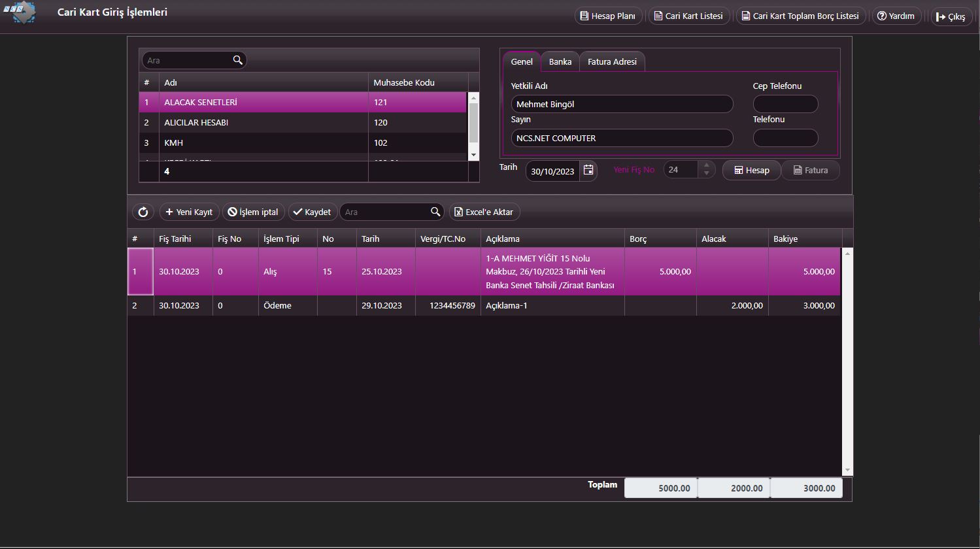The height and width of the screenshot is (549, 980).
Task: Switch to the Genel tab
Action: (x=522, y=61)
